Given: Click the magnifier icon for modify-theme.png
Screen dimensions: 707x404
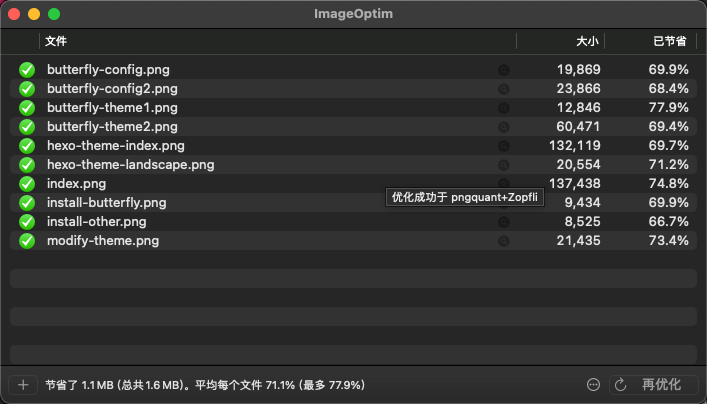Looking at the screenshot, I should pyautogui.click(x=504, y=241).
